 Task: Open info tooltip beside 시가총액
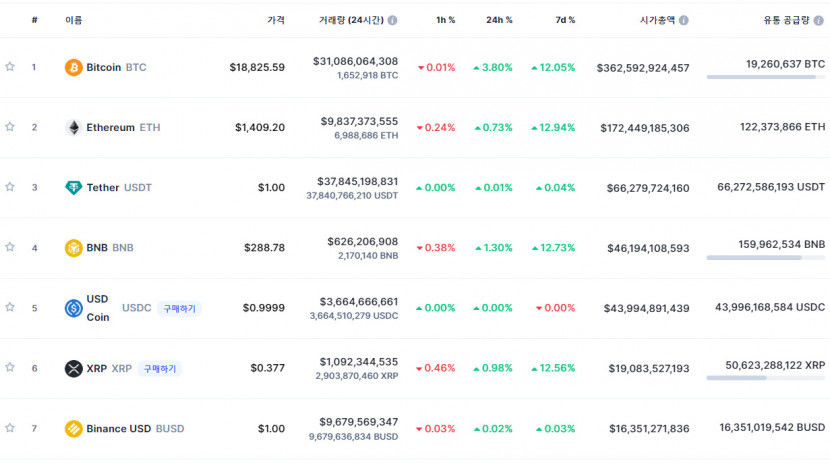[684, 20]
